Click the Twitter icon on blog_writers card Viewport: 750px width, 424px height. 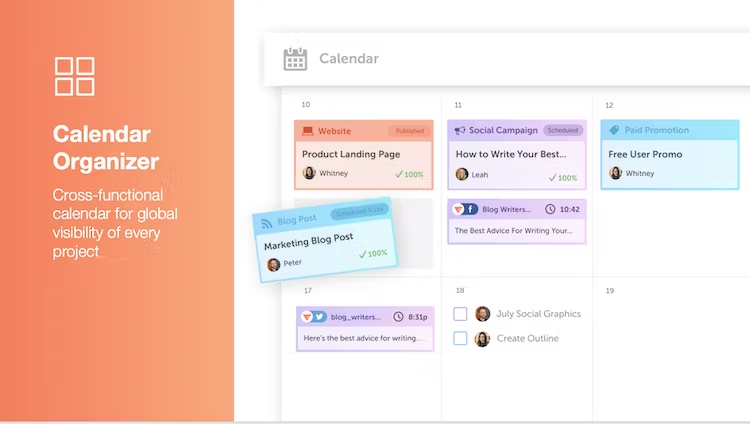[x=319, y=317]
